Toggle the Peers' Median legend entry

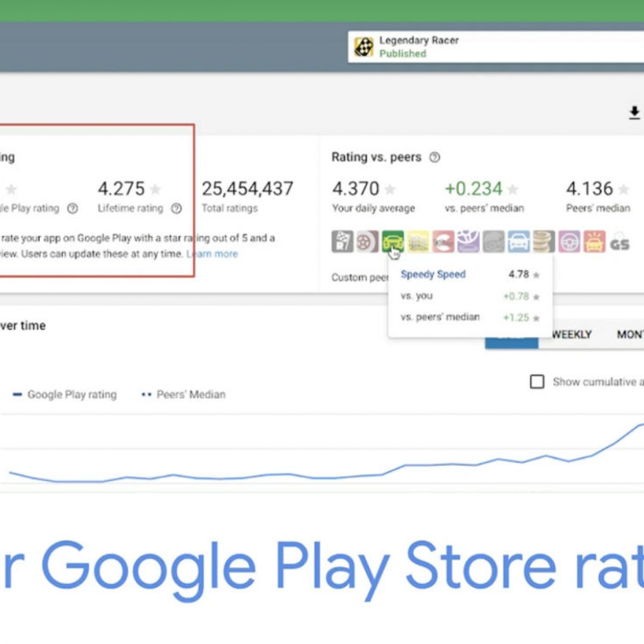[x=183, y=394]
